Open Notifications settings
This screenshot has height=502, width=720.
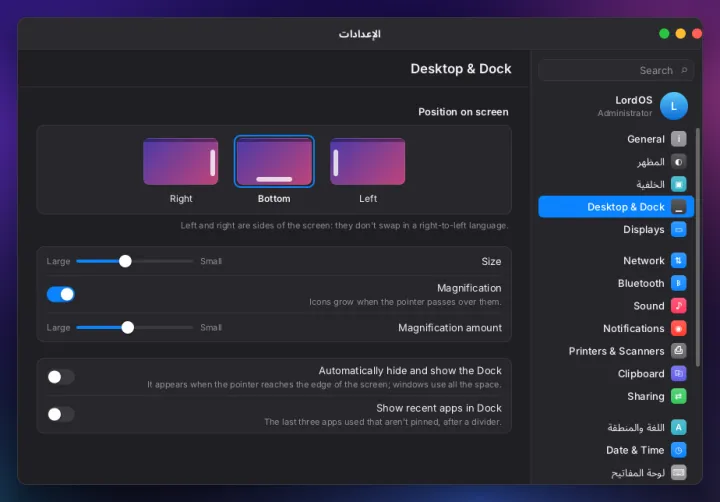point(616,328)
